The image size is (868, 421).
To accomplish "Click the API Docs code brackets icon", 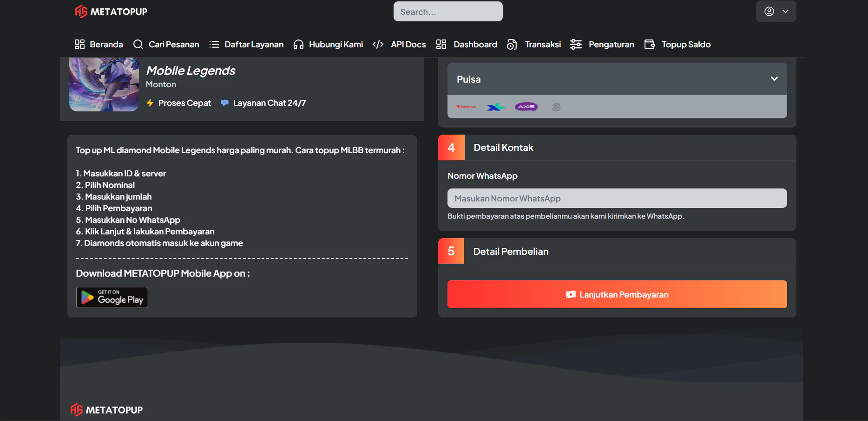I will [378, 45].
